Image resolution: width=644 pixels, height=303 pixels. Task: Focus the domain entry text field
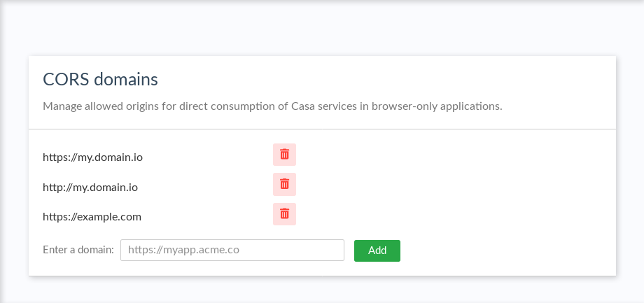click(232, 251)
